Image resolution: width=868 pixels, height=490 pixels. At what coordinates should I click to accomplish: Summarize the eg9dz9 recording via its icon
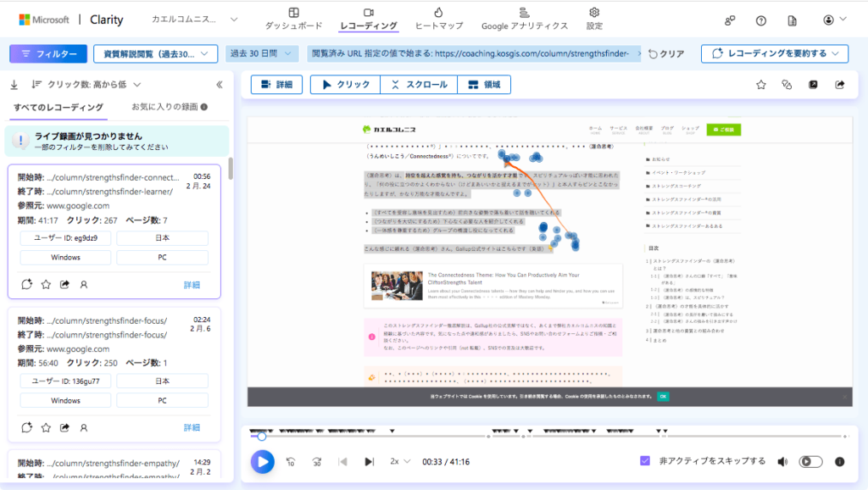26,284
